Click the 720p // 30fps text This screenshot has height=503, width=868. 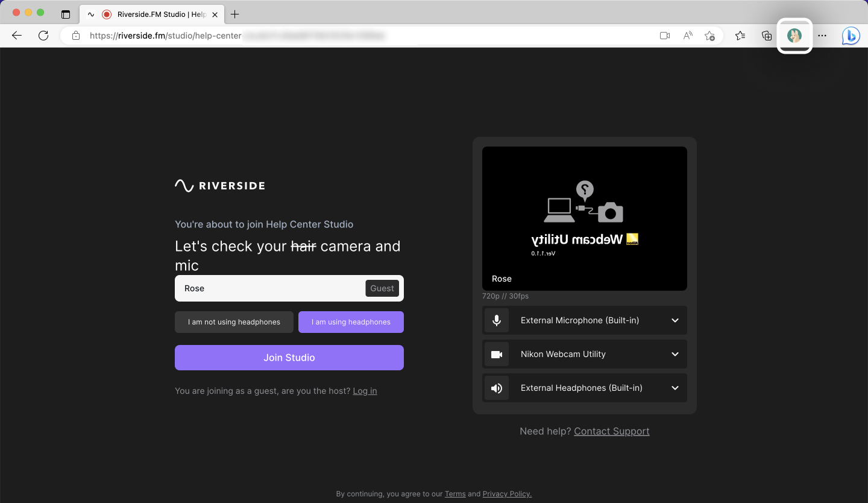coord(505,296)
